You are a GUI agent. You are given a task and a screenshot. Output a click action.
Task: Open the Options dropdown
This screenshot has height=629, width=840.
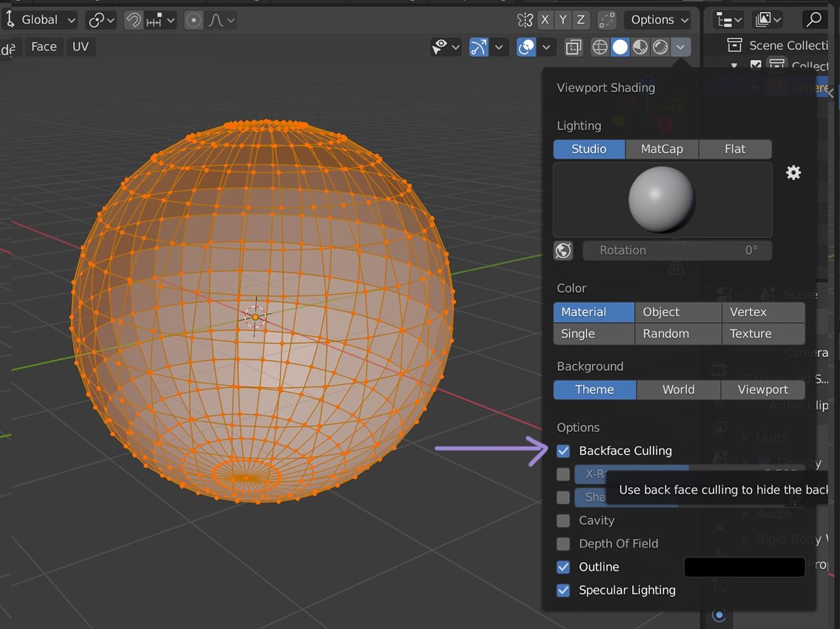point(659,20)
